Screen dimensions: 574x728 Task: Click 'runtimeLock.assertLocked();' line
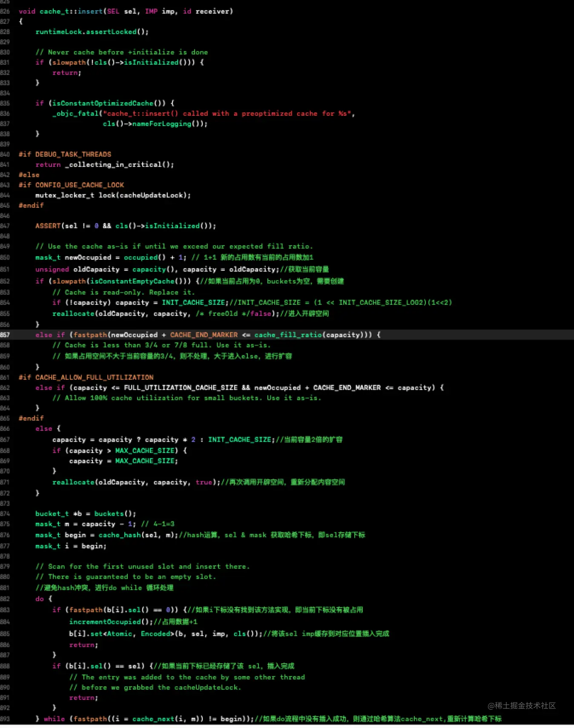[x=92, y=32]
